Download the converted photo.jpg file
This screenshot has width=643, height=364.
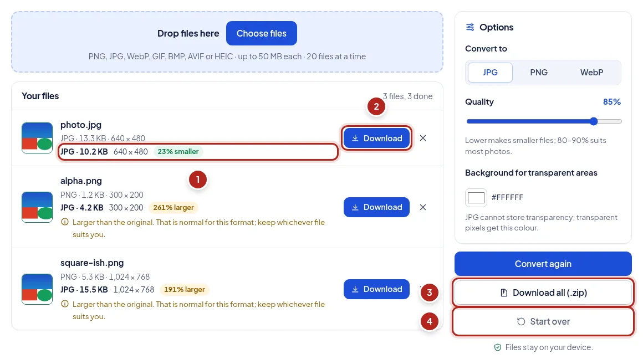[376, 138]
